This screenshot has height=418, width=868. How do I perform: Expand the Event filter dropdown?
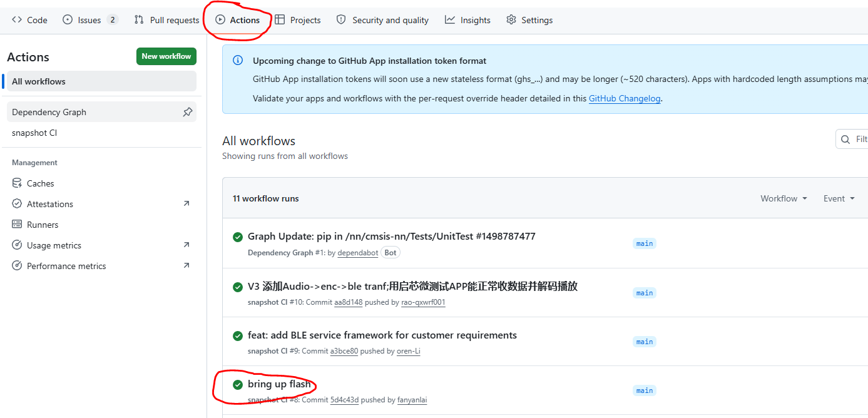pos(839,198)
